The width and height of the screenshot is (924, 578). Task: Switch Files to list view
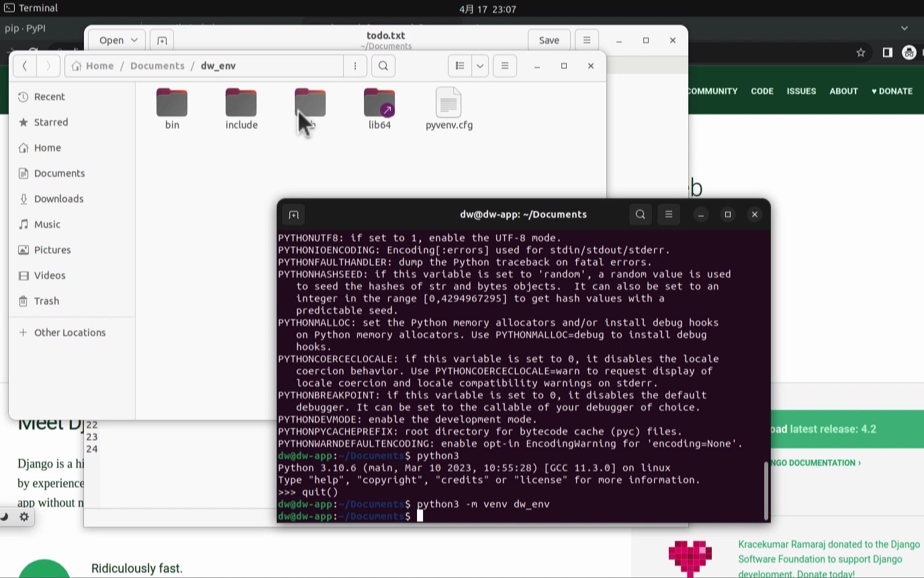coord(460,66)
